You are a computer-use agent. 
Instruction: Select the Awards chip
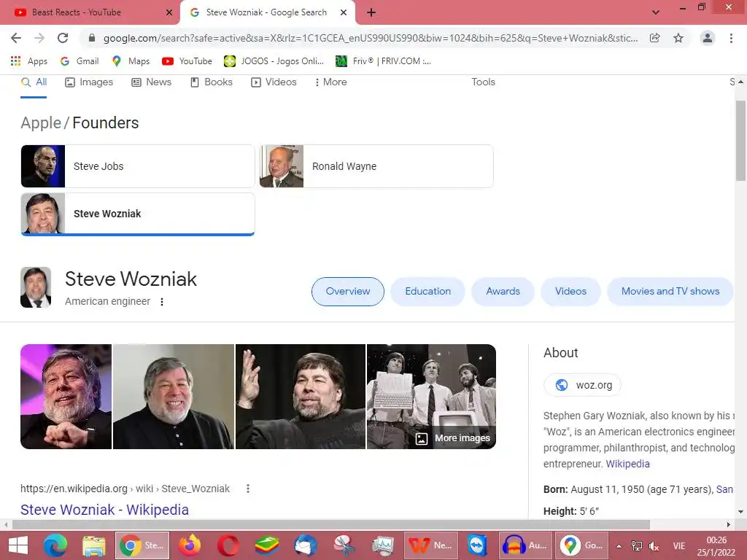tap(503, 292)
